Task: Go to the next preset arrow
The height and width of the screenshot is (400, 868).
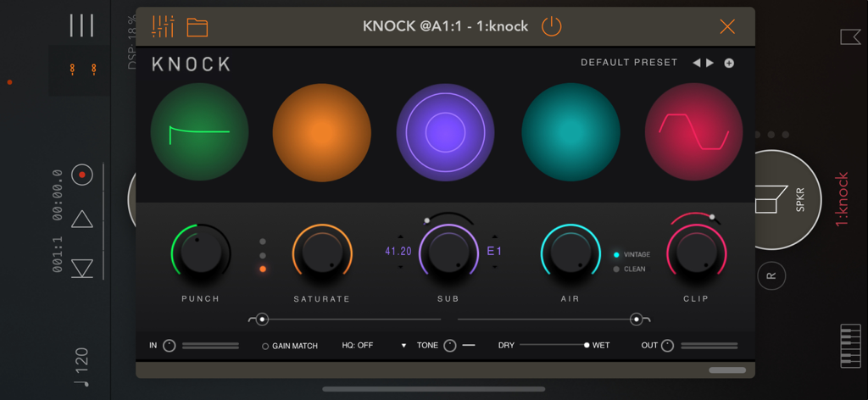Action: point(710,63)
